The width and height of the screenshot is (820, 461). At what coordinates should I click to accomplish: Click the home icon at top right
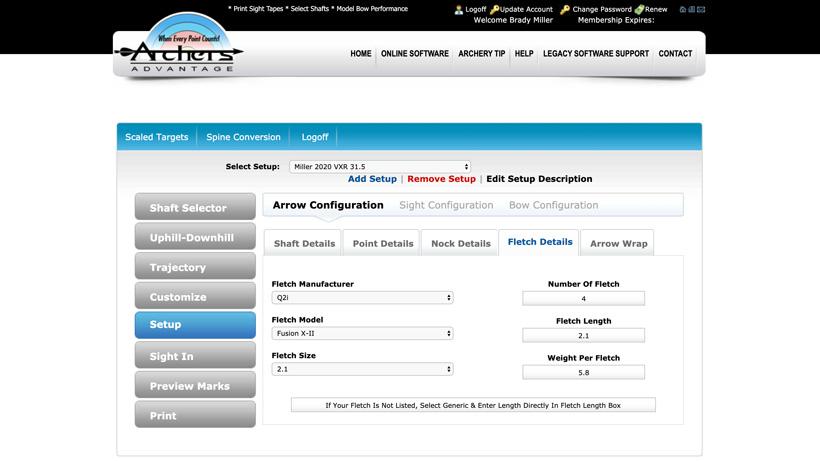(x=683, y=9)
